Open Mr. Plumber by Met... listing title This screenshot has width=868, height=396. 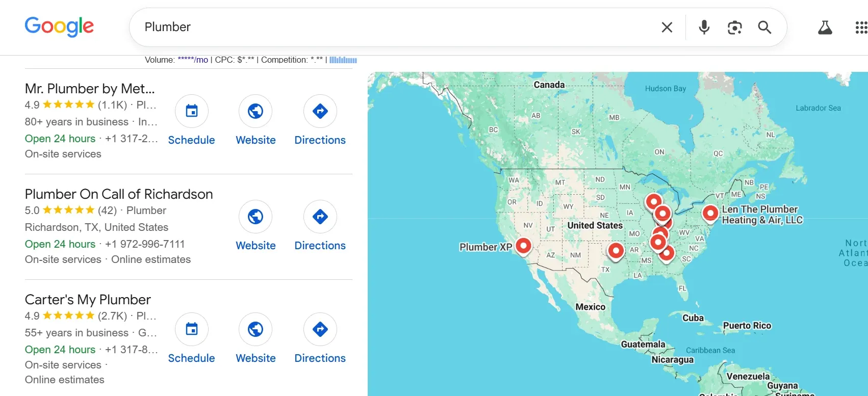pyautogui.click(x=90, y=89)
